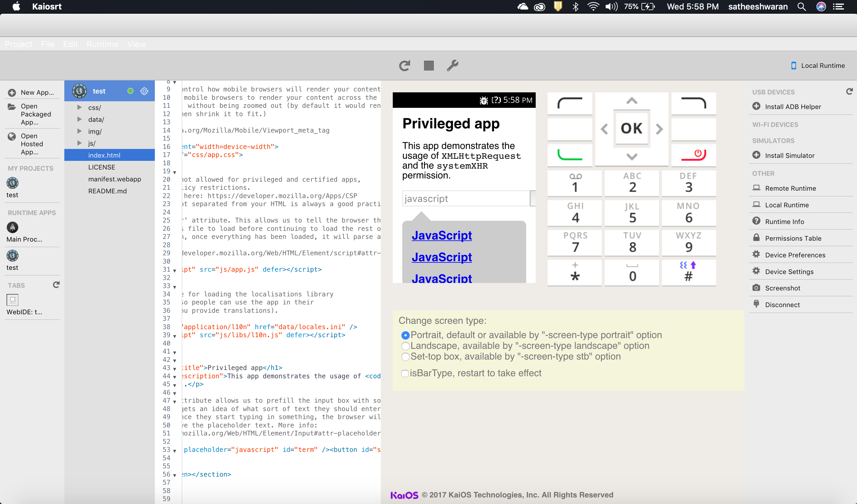
Task: Refresh the USB devices list
Action: pyautogui.click(x=849, y=91)
